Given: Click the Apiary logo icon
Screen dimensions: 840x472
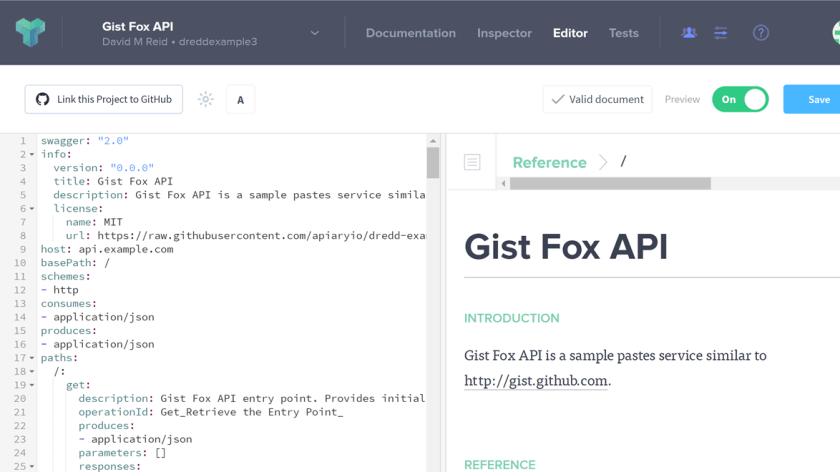Looking at the screenshot, I should pyautogui.click(x=30, y=32).
